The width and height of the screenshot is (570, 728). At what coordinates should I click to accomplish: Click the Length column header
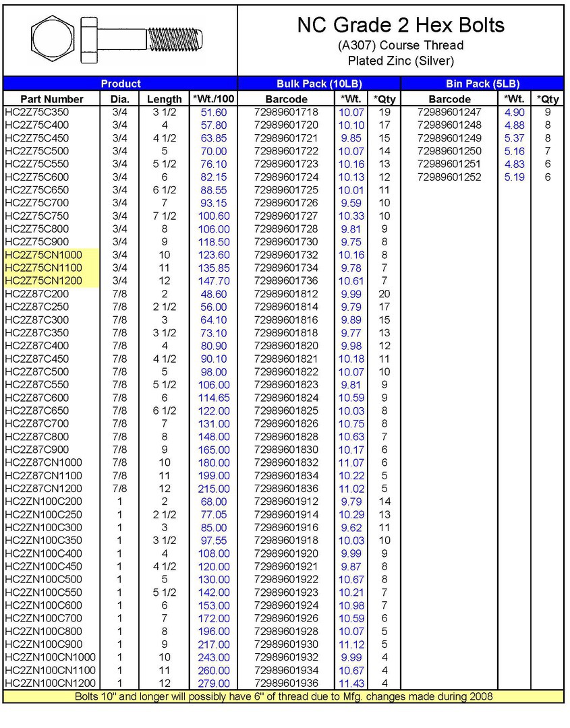pyautogui.click(x=164, y=99)
